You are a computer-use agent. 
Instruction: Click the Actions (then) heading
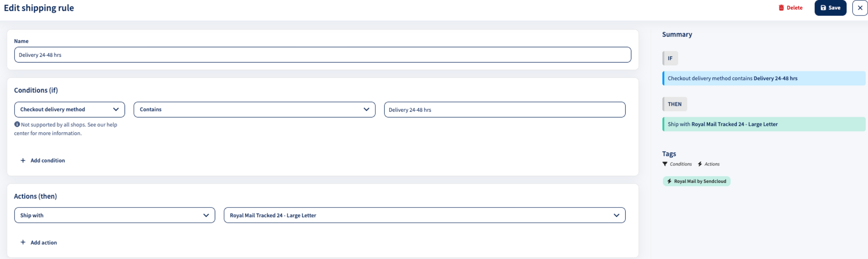tap(35, 196)
